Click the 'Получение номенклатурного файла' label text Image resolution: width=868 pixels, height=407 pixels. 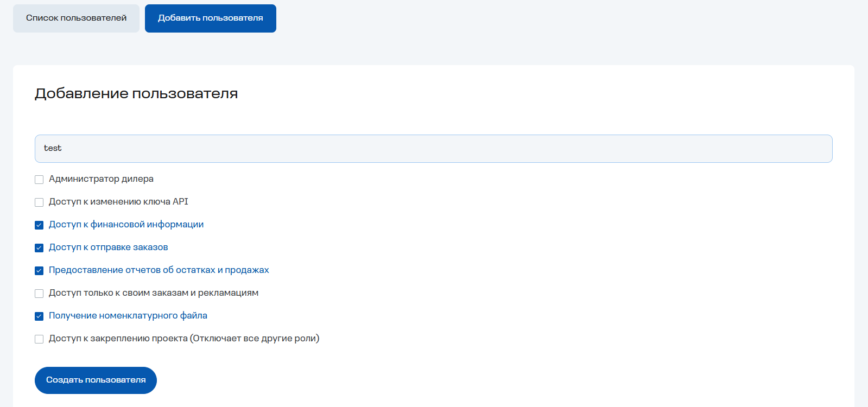pyautogui.click(x=128, y=316)
